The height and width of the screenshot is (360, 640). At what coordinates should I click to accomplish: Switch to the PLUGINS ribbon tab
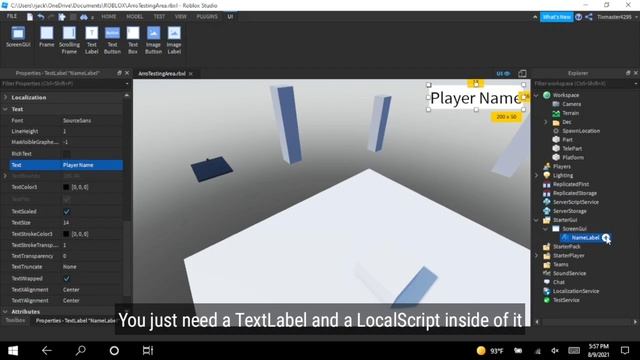coord(207,17)
